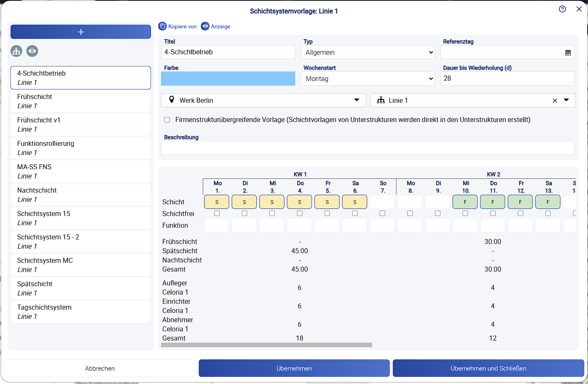
Task: Click the Anzeige eye icon
Action: pos(205,26)
